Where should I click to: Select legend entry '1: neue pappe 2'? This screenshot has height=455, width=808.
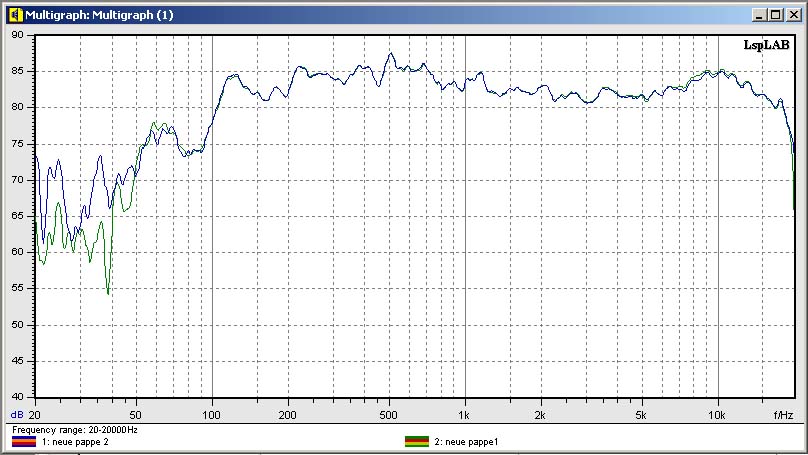click(75, 442)
